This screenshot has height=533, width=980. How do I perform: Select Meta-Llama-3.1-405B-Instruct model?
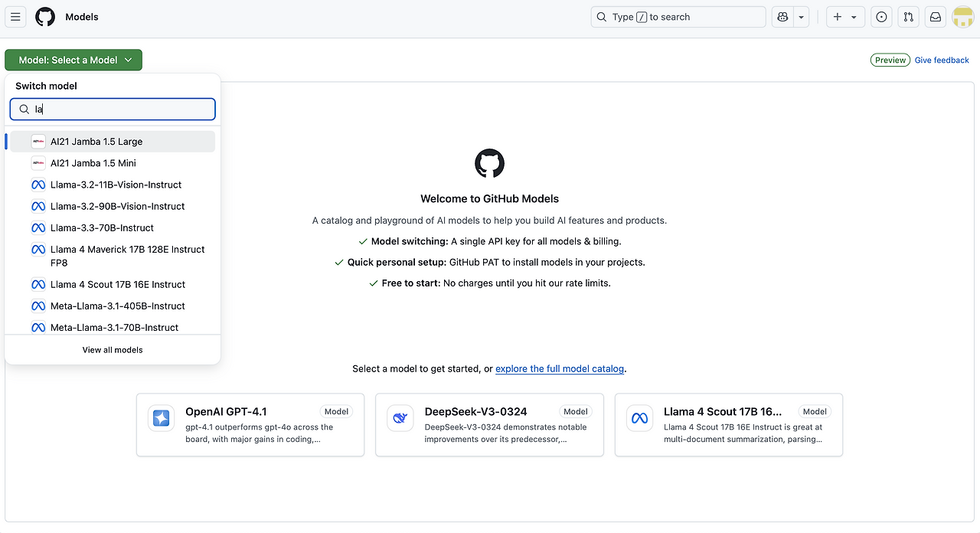tap(113, 306)
